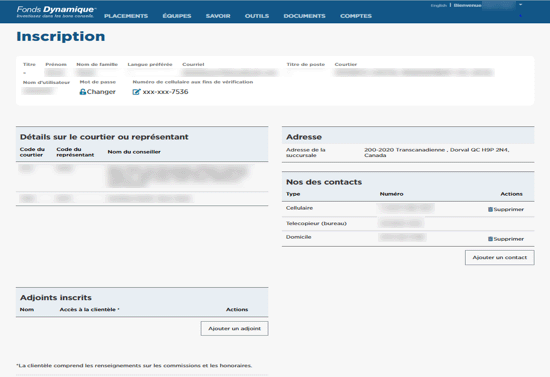Click the footnote about 'La clientèle comprend'
Image resolution: width=550 pixels, height=377 pixels.
pos(134,365)
